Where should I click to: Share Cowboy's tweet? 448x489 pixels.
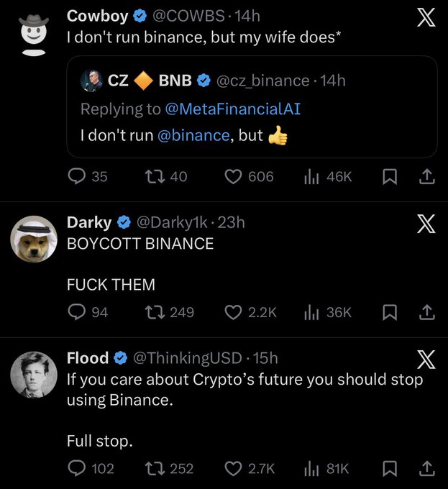(426, 176)
